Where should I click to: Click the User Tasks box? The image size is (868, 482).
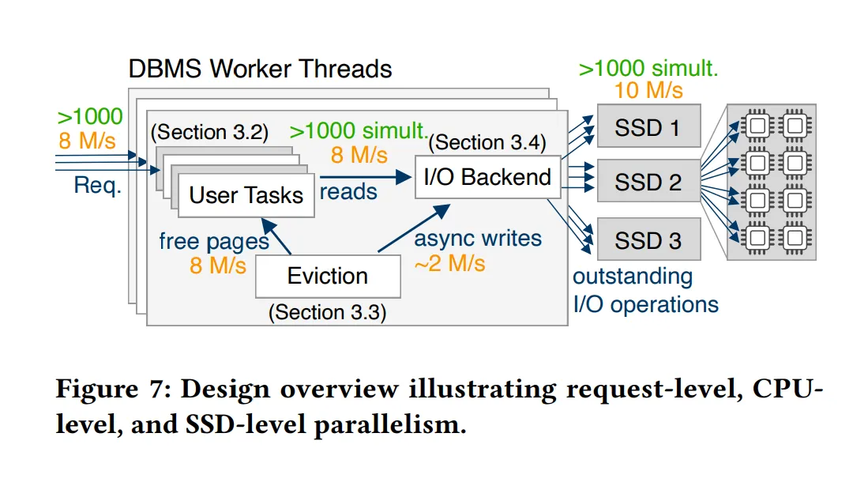click(246, 195)
